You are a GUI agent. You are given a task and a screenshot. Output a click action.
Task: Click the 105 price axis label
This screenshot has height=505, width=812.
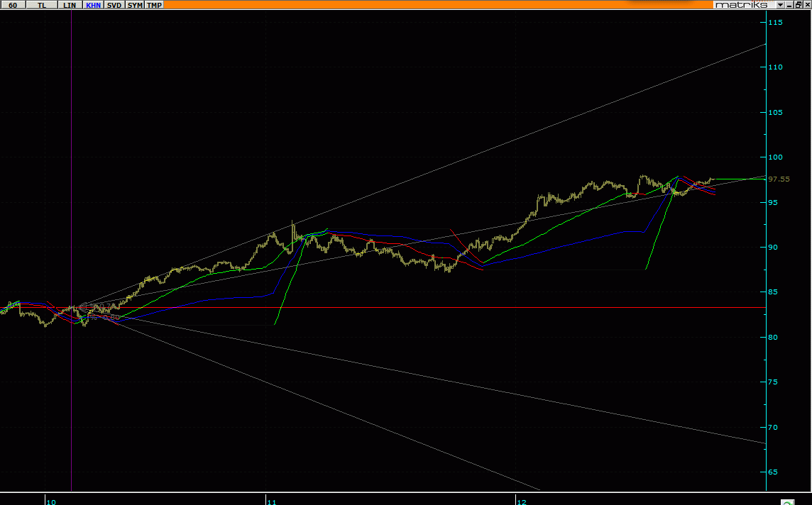775,112
